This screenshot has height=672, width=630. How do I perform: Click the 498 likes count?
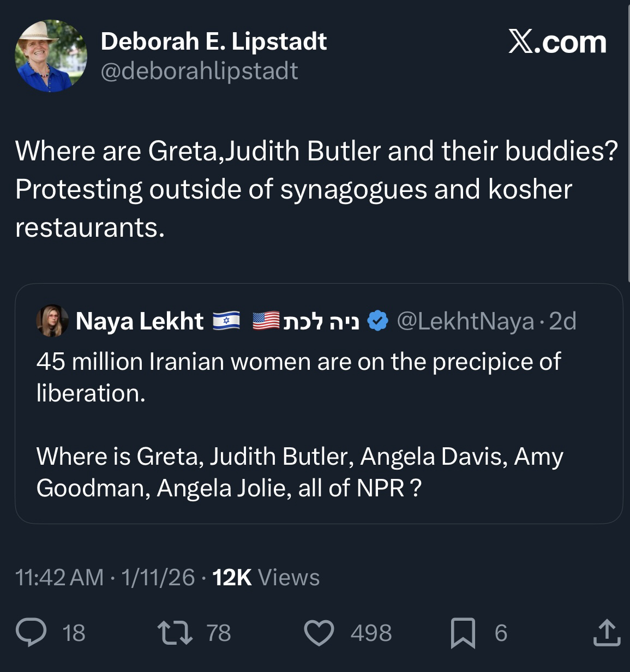tap(371, 633)
